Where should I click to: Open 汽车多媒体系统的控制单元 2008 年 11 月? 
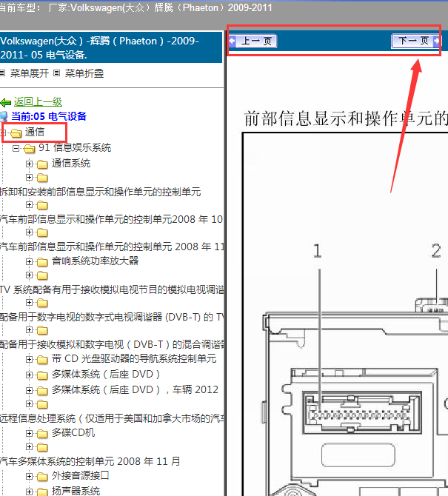coord(90,461)
